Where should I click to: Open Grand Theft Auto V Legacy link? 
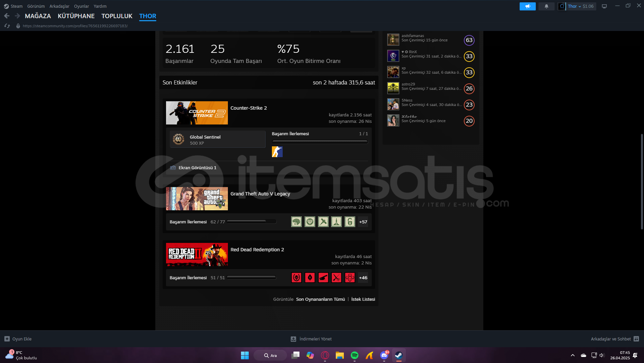pyautogui.click(x=260, y=194)
